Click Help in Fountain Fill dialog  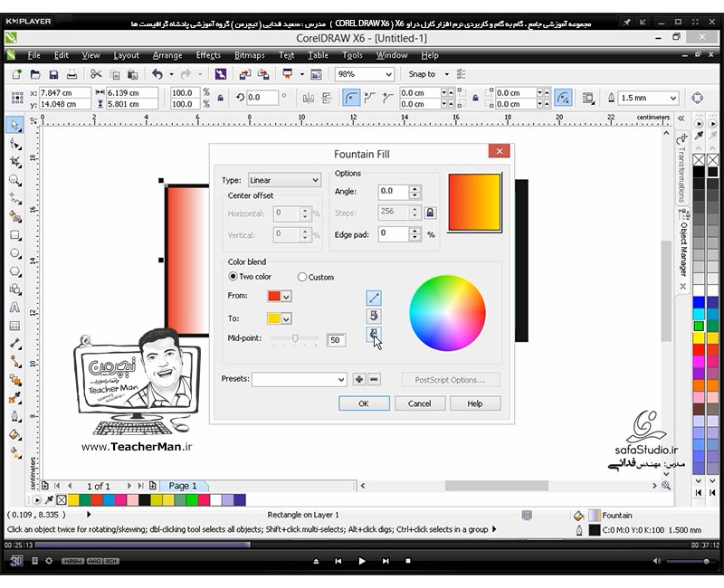coord(474,403)
